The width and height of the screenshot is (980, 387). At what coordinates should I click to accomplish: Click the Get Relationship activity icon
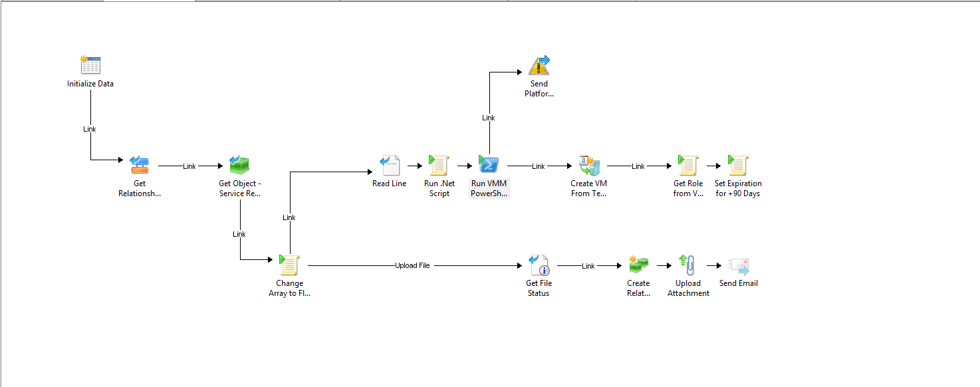tap(140, 165)
